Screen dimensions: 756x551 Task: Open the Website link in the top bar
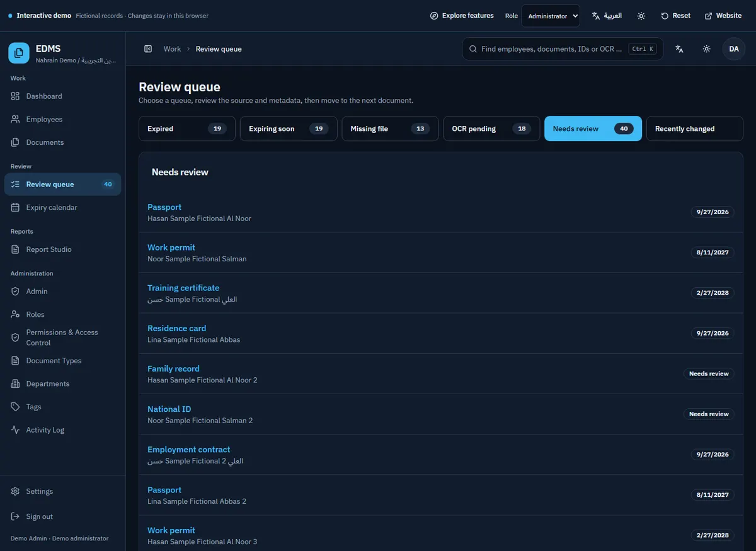point(723,16)
